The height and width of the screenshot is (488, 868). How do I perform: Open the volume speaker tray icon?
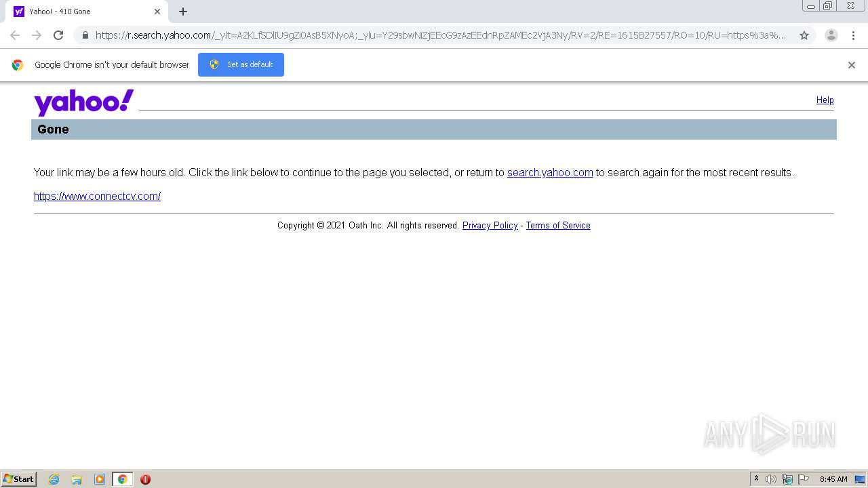(x=771, y=479)
